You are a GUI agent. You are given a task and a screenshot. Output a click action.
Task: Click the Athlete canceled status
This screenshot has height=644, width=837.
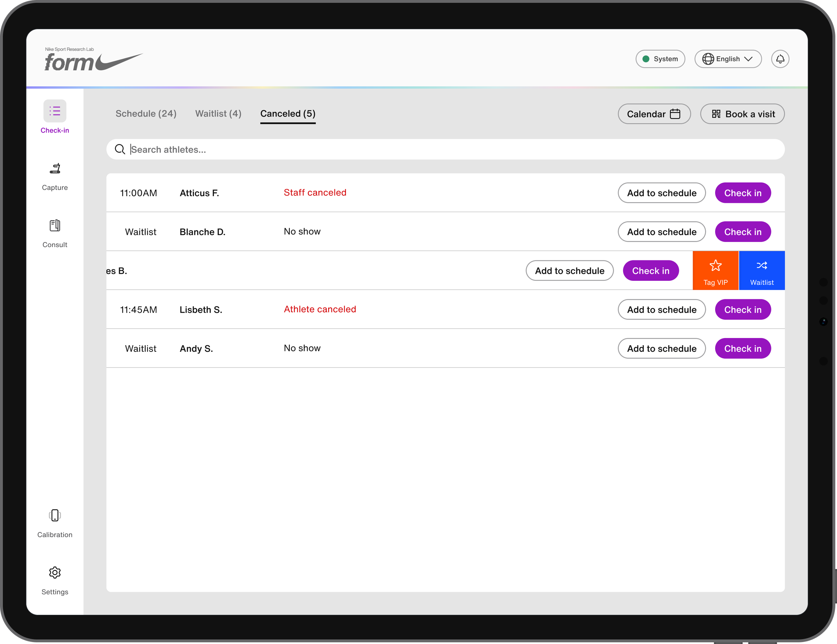(320, 309)
